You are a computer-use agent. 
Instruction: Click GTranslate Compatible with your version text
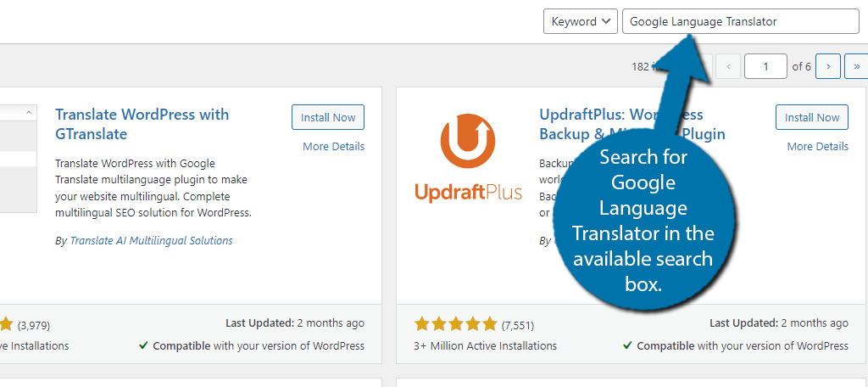click(252, 346)
